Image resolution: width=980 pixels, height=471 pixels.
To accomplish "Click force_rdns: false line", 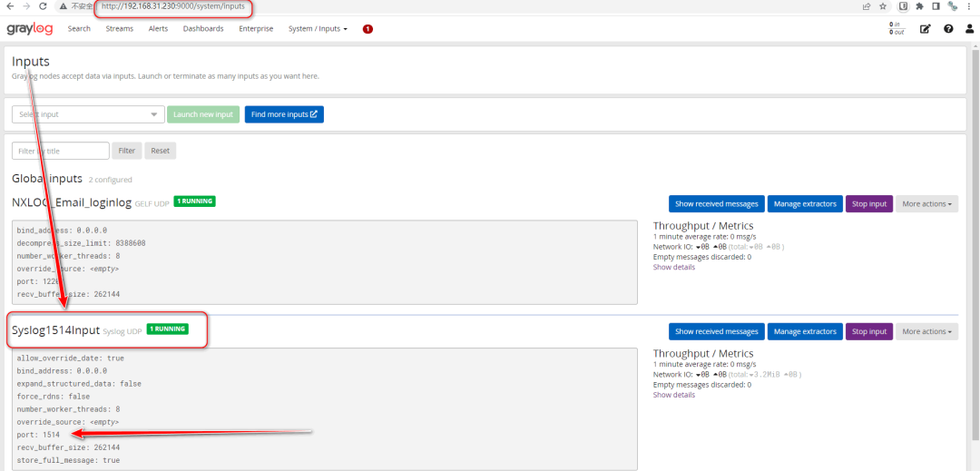I will [54, 396].
